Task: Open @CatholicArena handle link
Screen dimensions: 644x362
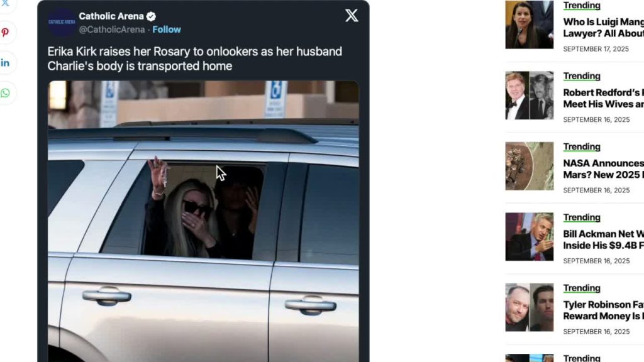Action: (112, 30)
